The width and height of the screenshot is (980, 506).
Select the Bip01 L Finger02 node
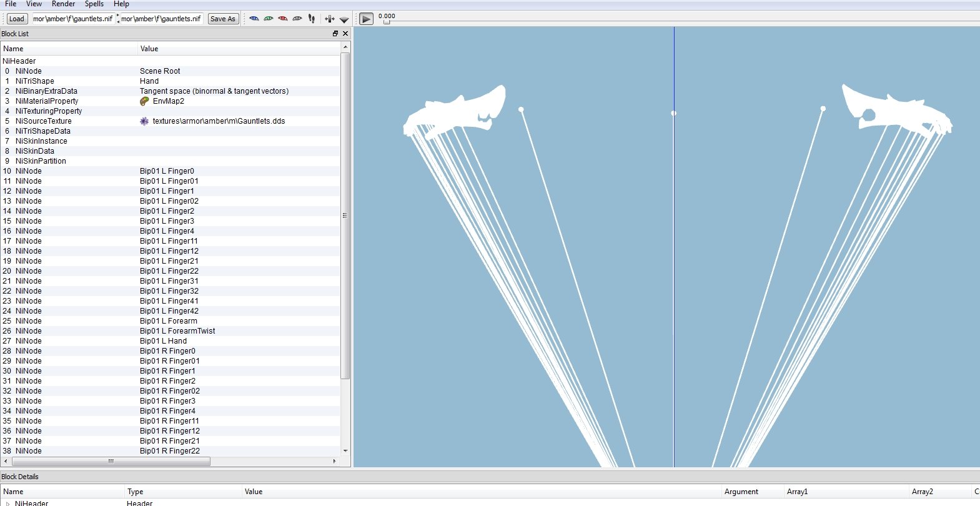pyautogui.click(x=171, y=201)
